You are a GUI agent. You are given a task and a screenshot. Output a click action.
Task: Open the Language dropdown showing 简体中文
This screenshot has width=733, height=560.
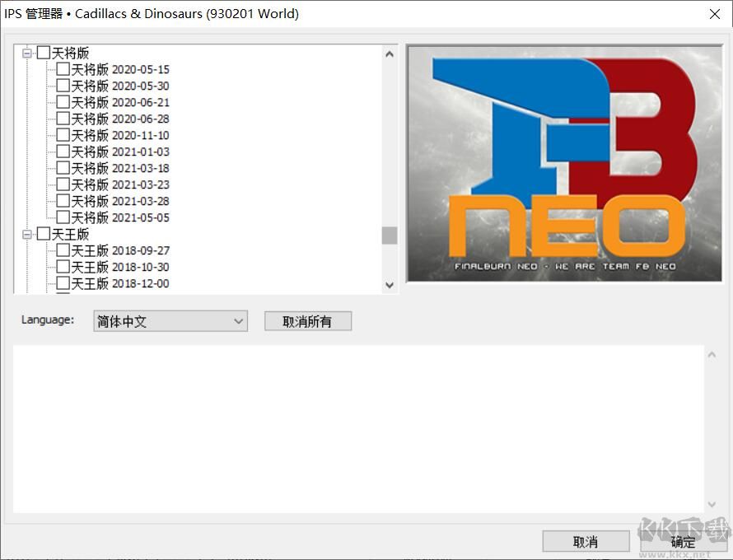170,321
